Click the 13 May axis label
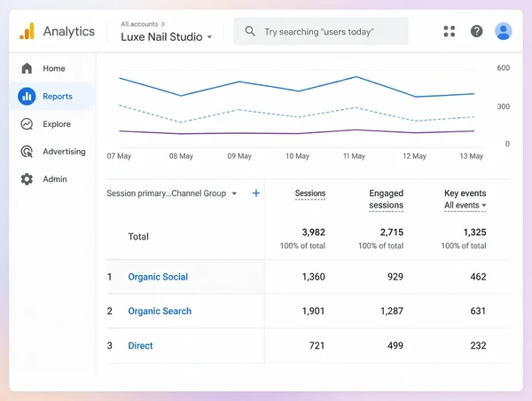532x401 pixels. click(x=472, y=156)
